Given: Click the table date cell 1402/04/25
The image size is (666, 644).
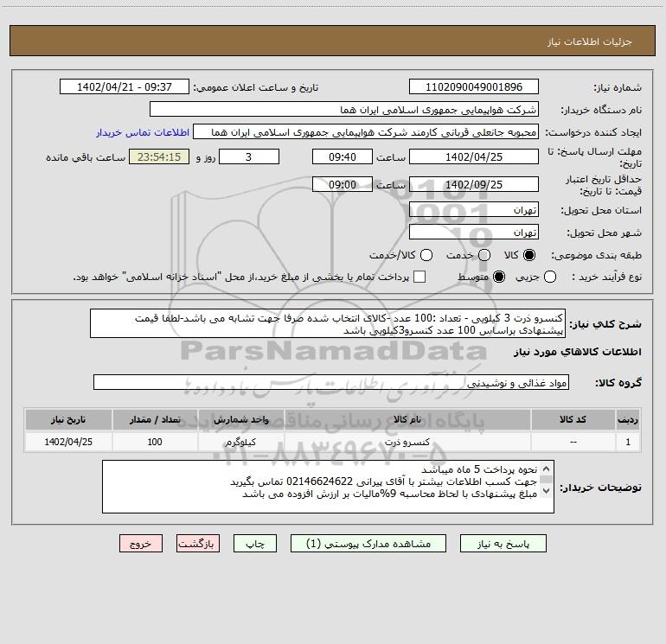Looking at the screenshot, I should click(x=68, y=442).
